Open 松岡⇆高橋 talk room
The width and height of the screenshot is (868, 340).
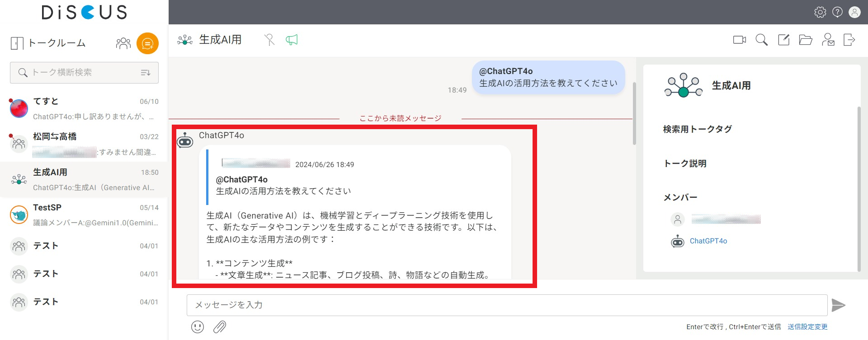pos(84,144)
